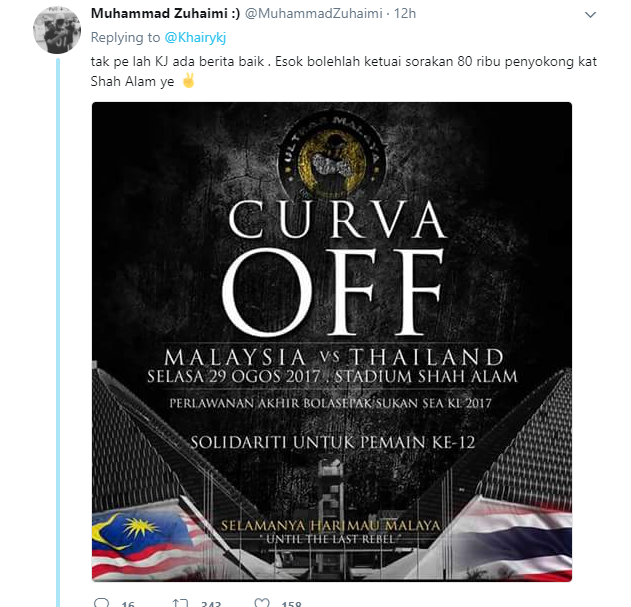This screenshot has width=631, height=607.
Task: Click the reply speech bubble icon
Action: 101,603
